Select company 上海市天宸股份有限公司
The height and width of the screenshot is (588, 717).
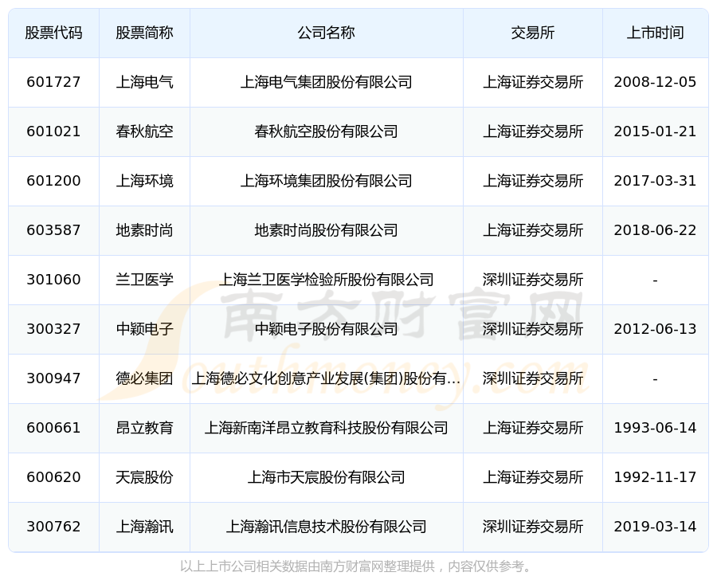[x=327, y=477]
